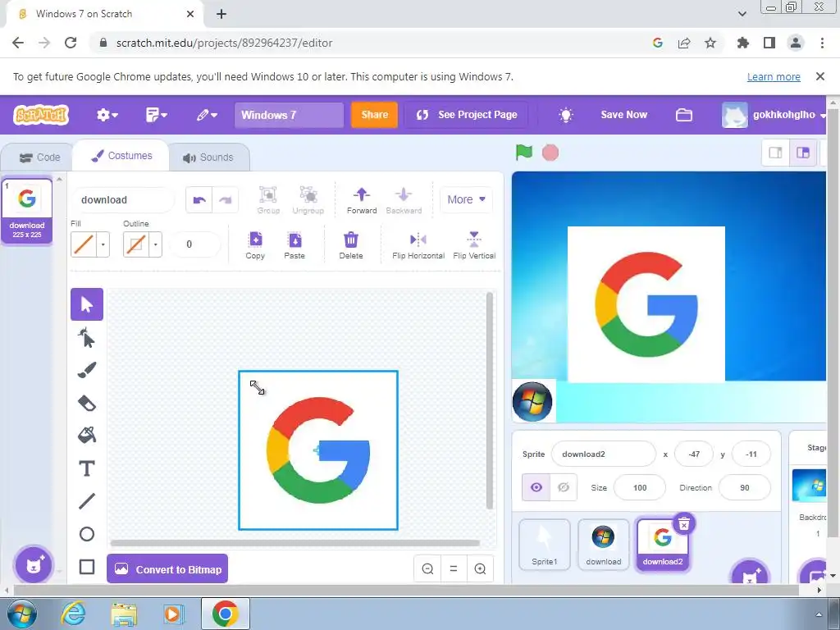Screen dimensions: 840x630
Task: Hide the sprite with crossed eye icon
Action: coord(564,487)
